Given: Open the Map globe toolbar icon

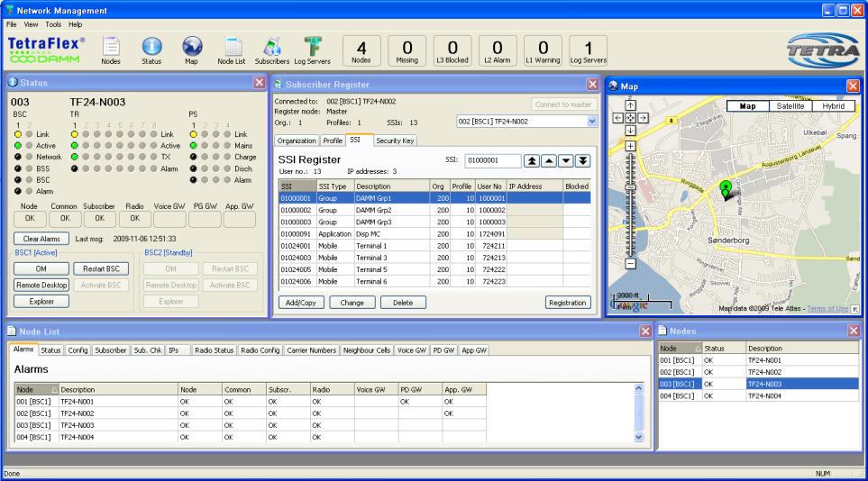Looking at the screenshot, I should (x=191, y=51).
